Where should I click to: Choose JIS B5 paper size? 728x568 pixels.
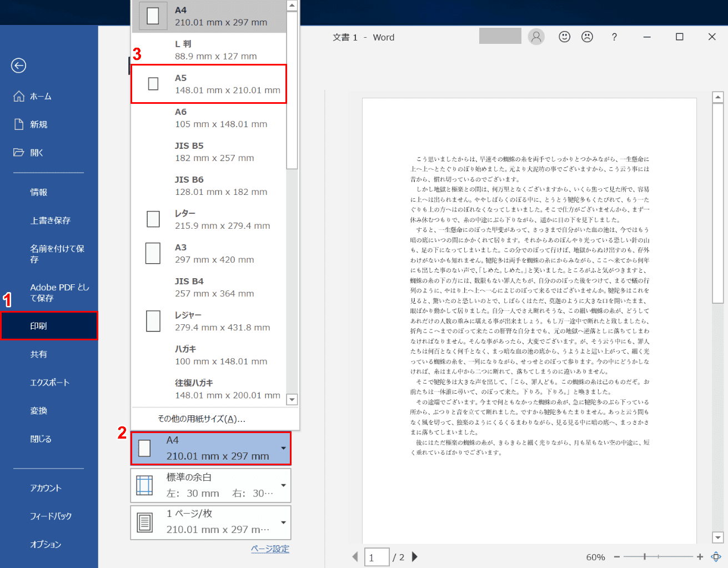(209, 152)
